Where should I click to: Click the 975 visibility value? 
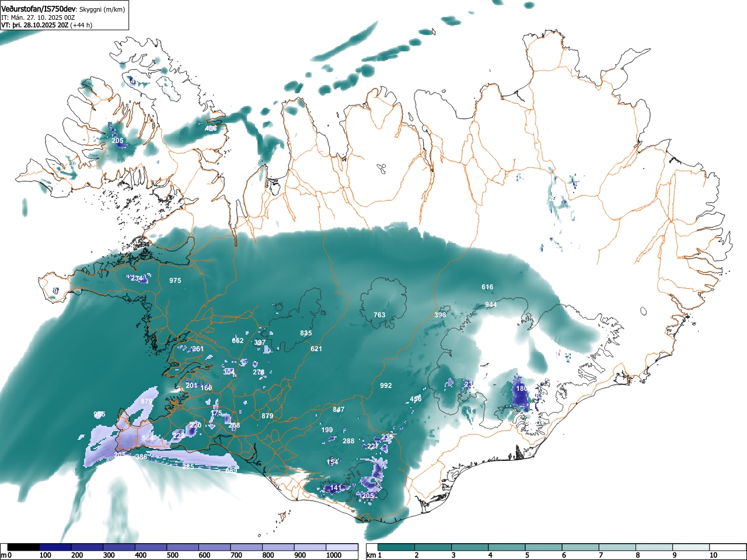point(175,281)
